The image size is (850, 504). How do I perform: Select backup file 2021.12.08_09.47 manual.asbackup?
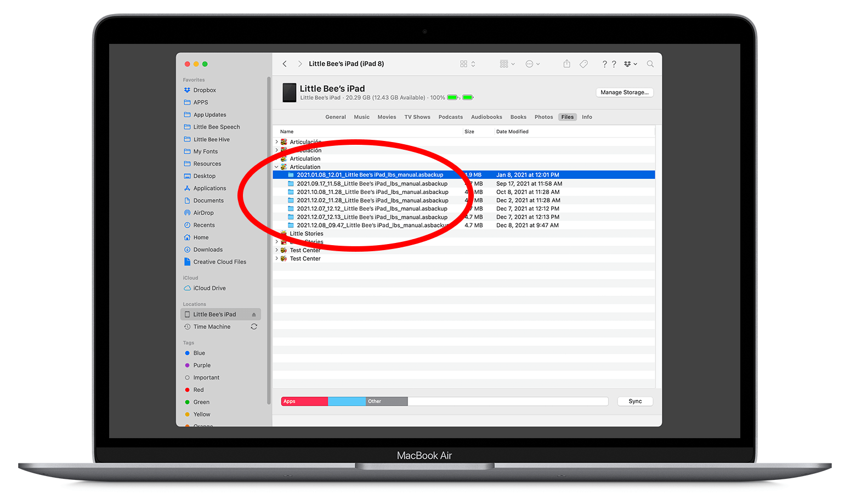(464, 225)
